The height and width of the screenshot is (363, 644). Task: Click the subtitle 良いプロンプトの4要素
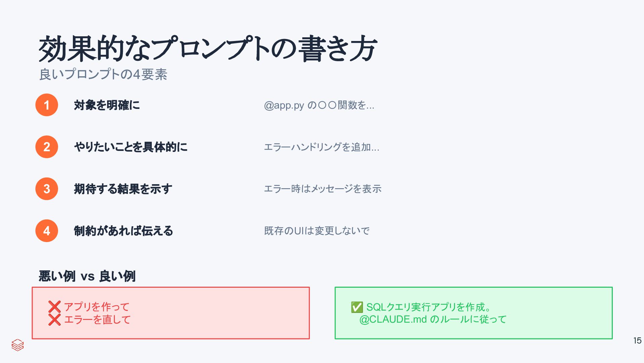pos(103,74)
